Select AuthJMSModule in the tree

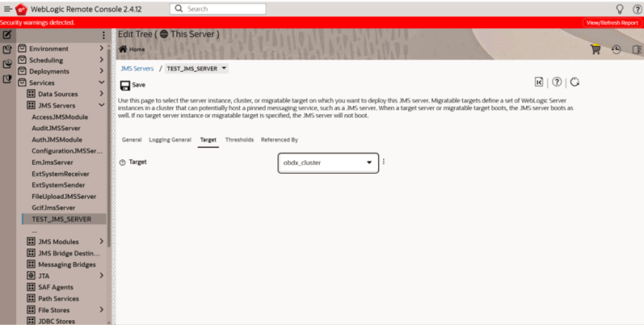[x=57, y=140]
